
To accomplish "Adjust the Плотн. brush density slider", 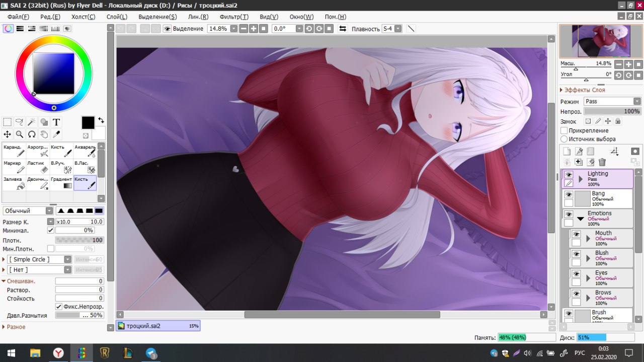I will pos(79,240).
